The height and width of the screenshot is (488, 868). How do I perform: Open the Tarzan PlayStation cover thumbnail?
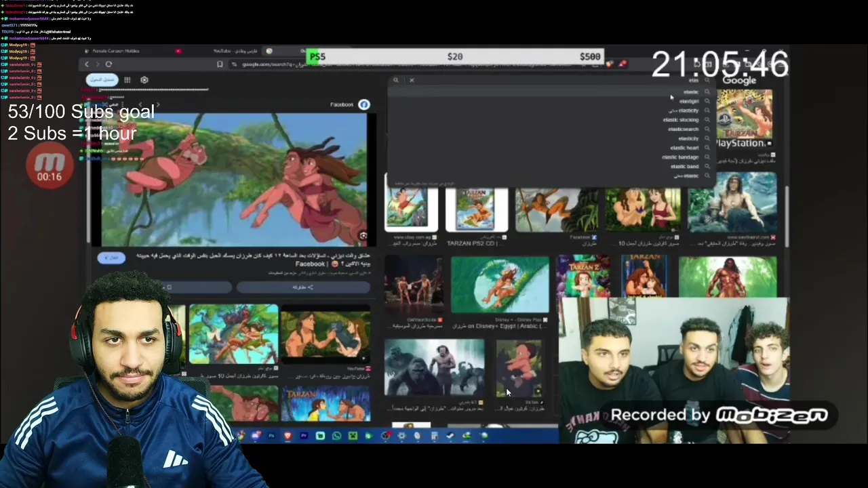tap(744, 118)
